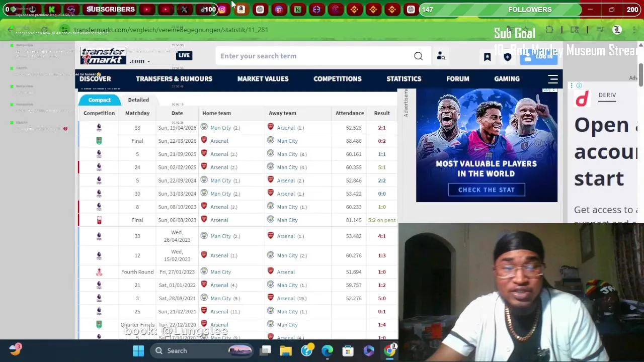Viewport: 644px width, 362px height.
Task: Click the Date column header
Action: [177, 113]
